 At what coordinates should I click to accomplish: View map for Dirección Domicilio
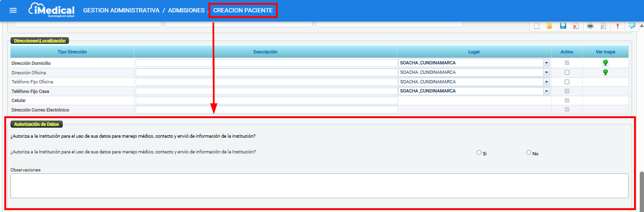coord(605,63)
